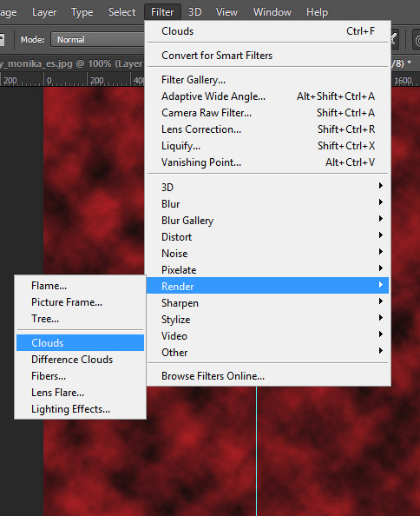Viewport: 420px width, 516px height.
Task: Open Filter Gallery dialog
Action: pyautogui.click(x=268, y=80)
